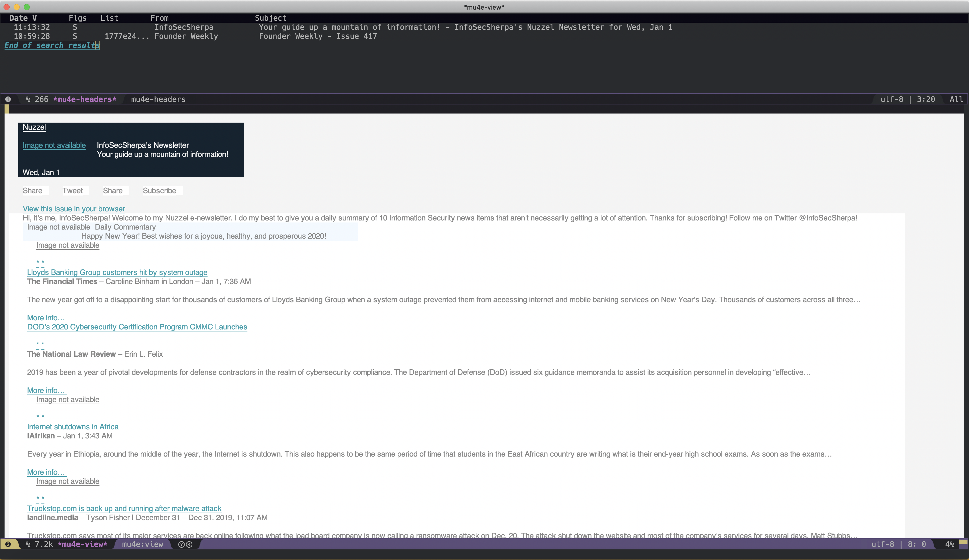Click Image not available above Lloyds article
This screenshot has width=969, height=560.
click(x=68, y=245)
